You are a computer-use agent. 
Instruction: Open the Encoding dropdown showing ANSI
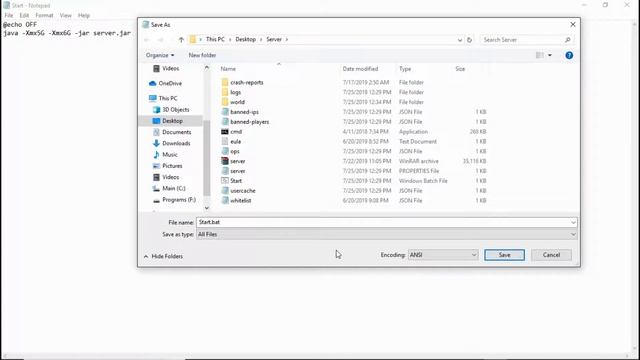coord(443,255)
